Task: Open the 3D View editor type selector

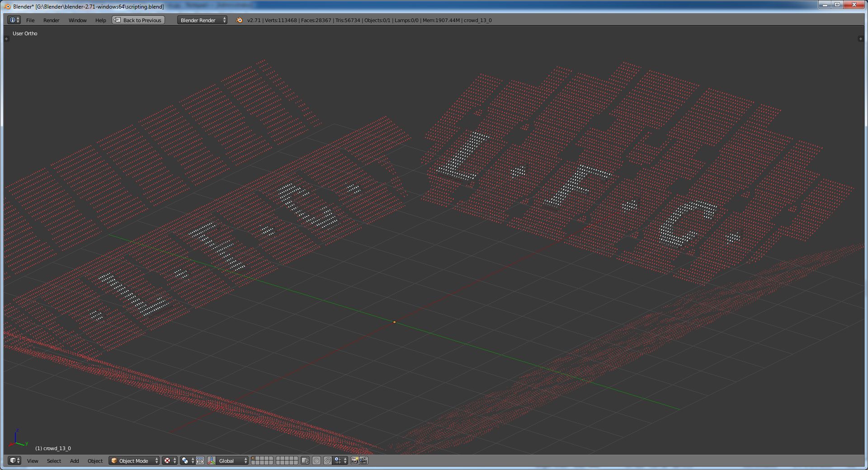Action: 15,461
